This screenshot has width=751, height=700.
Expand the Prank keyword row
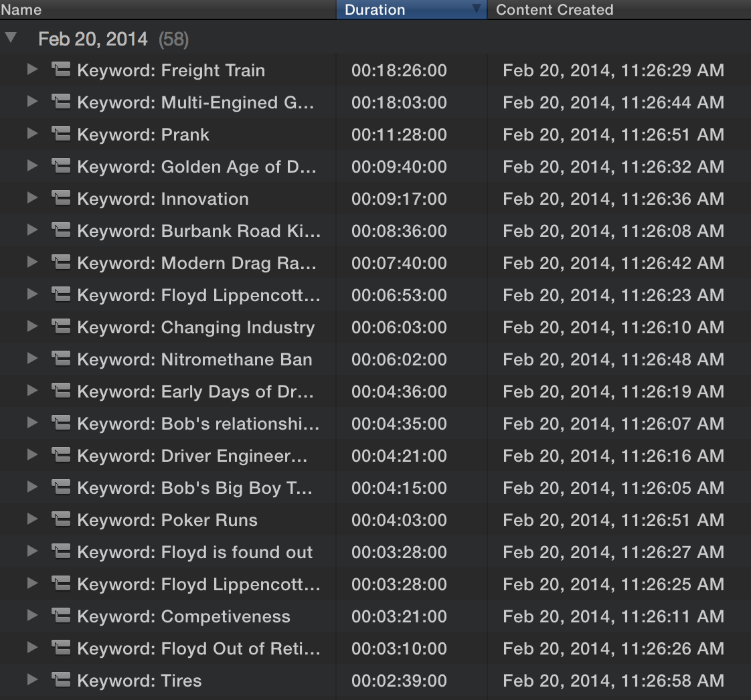click(x=33, y=134)
